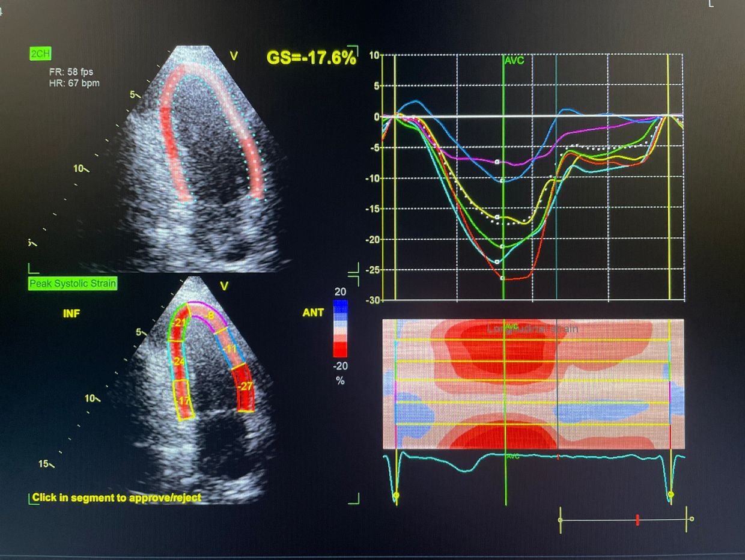This screenshot has width=745, height=560.
Task: Click the strain color scale bar
Action: [x=339, y=328]
